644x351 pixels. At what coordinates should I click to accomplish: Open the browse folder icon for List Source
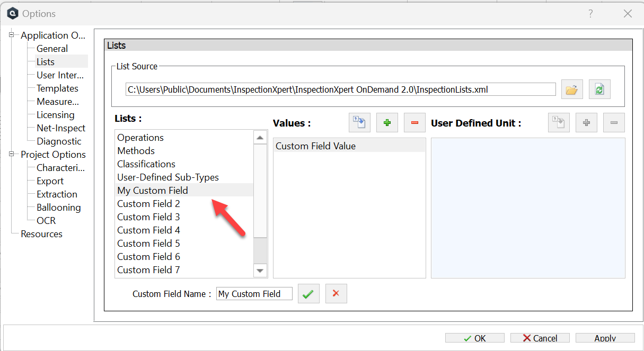click(x=571, y=89)
